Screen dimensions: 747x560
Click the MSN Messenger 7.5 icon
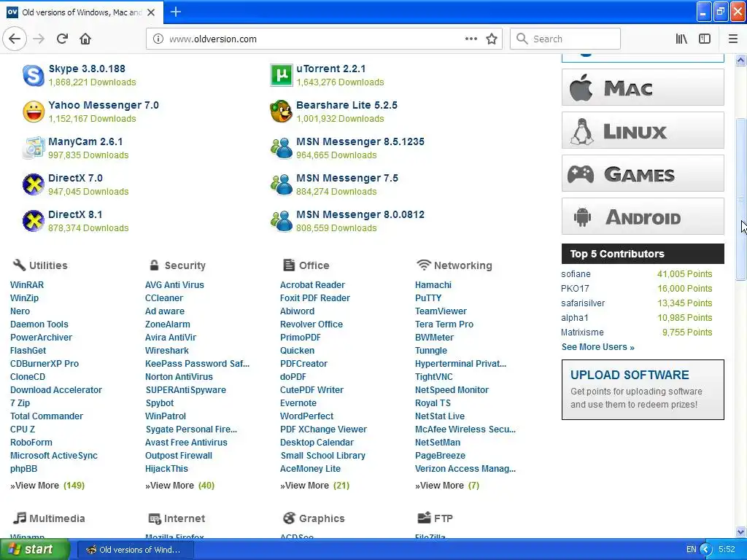(x=281, y=184)
